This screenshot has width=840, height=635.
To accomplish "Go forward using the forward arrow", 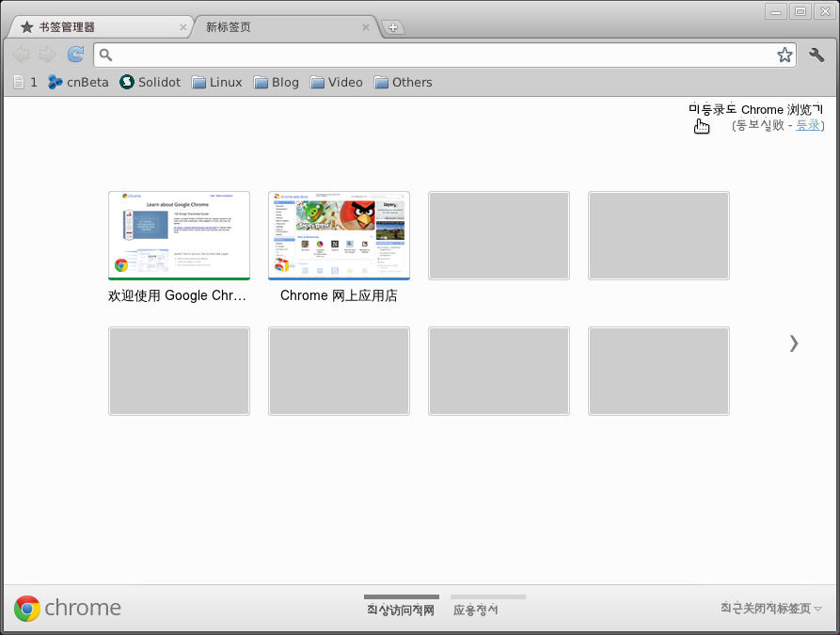I will click(48, 55).
